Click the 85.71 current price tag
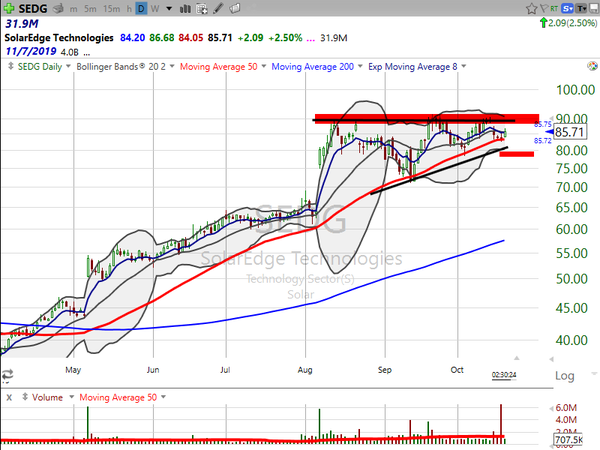This screenshot has width=600, height=450. (x=569, y=132)
